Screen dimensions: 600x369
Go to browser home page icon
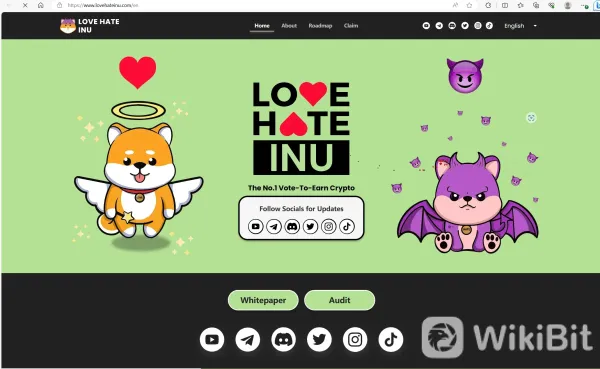click(x=41, y=5)
